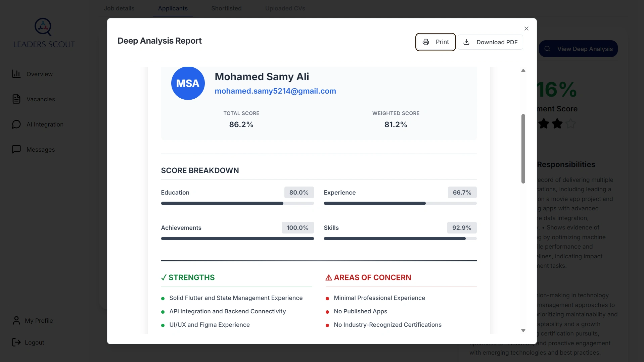The height and width of the screenshot is (362, 644).
Task: Open the Job details tab
Action: tap(119, 8)
